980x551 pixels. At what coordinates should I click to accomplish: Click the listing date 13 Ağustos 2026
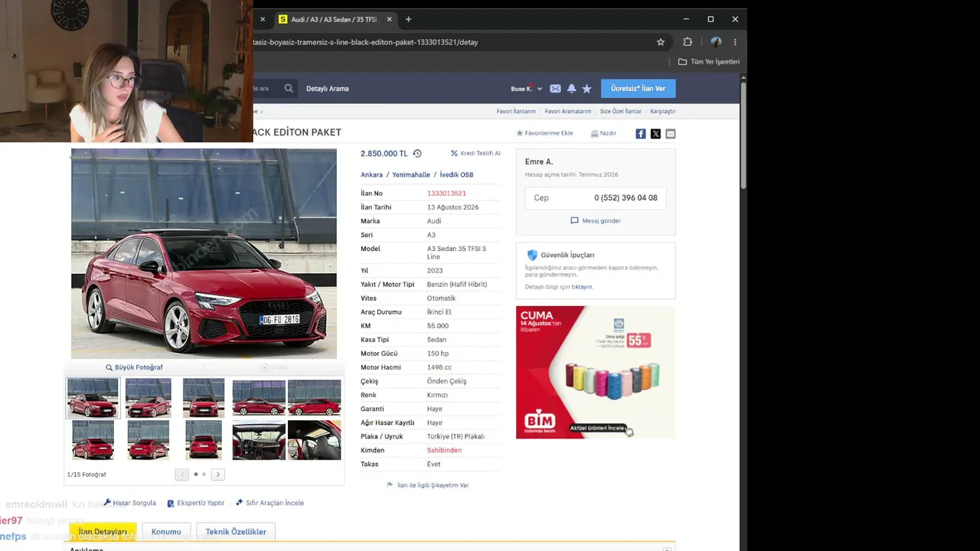[453, 207]
